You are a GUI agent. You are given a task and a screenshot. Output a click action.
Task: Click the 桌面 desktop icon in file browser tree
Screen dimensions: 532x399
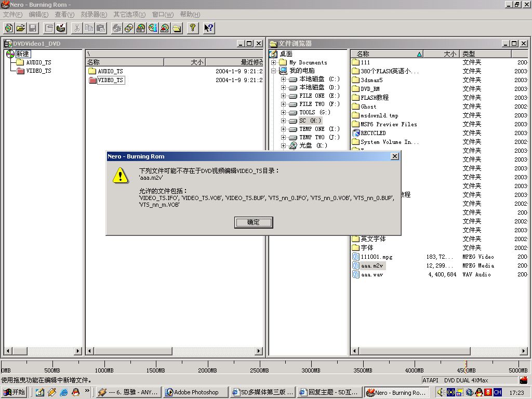tap(273, 54)
